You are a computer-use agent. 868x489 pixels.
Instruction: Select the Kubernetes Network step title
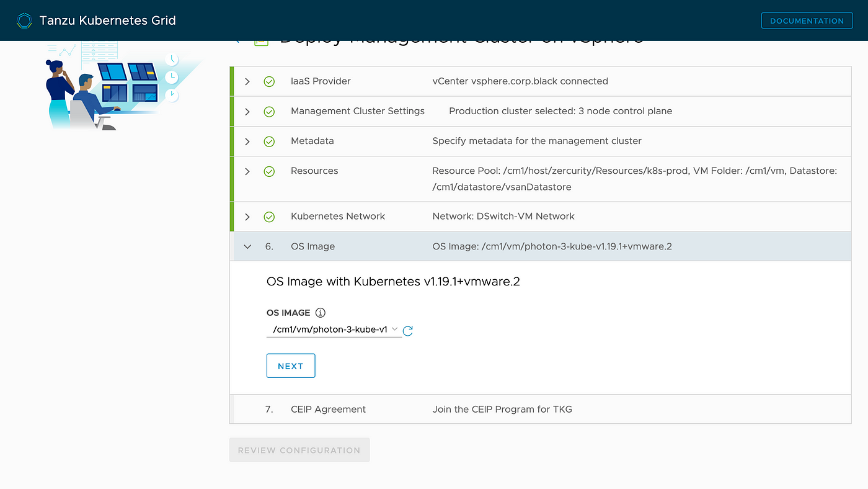click(338, 216)
